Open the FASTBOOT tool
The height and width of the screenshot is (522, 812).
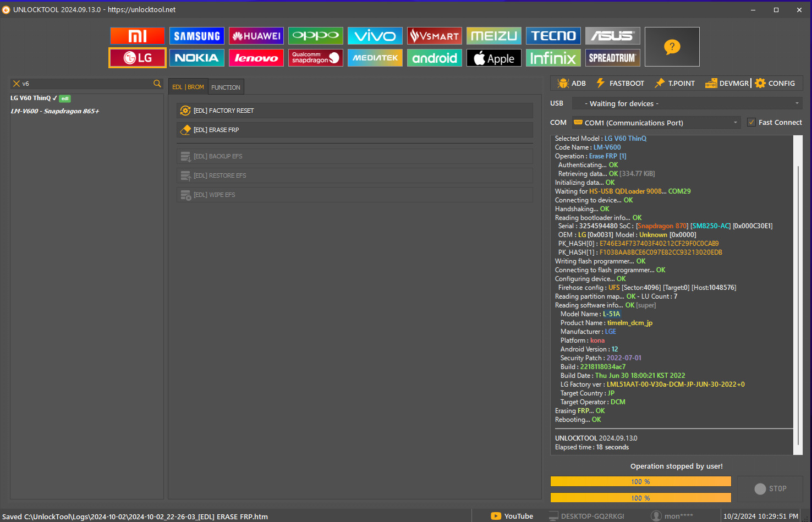620,83
